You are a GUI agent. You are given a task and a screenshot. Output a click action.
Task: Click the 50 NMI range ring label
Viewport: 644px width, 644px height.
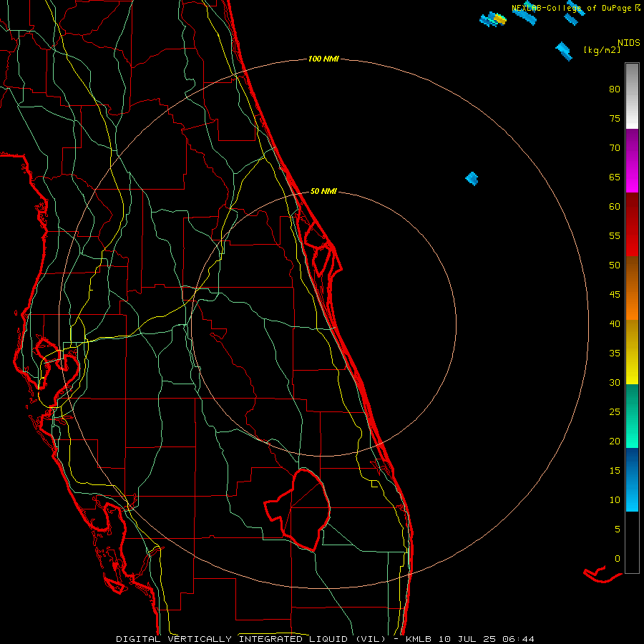click(x=323, y=191)
